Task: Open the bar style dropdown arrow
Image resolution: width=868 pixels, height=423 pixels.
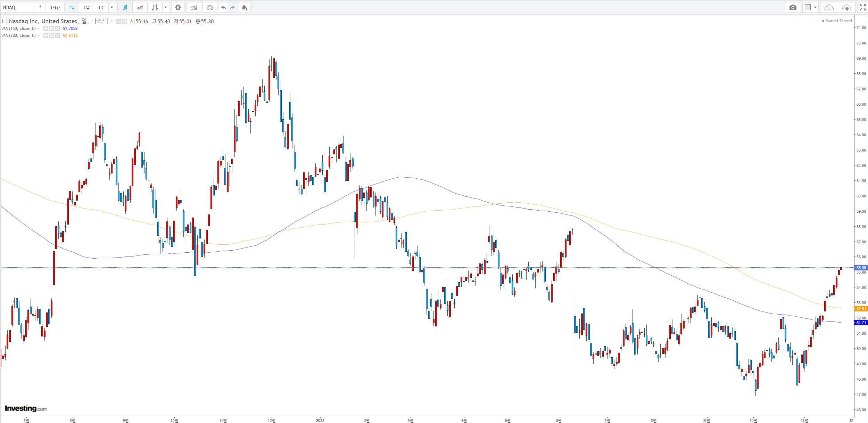Action: click(166, 7)
